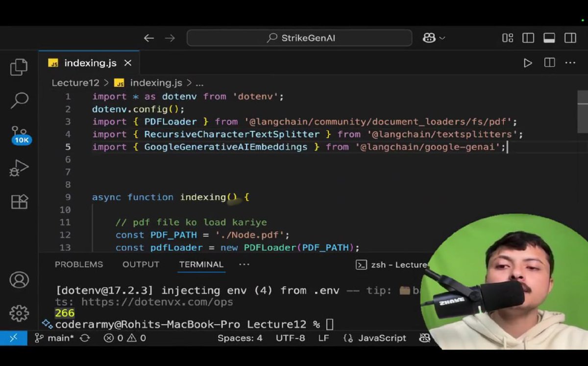This screenshot has height=366, width=588.
Task: Close the indexing.js tab
Action: click(128, 63)
